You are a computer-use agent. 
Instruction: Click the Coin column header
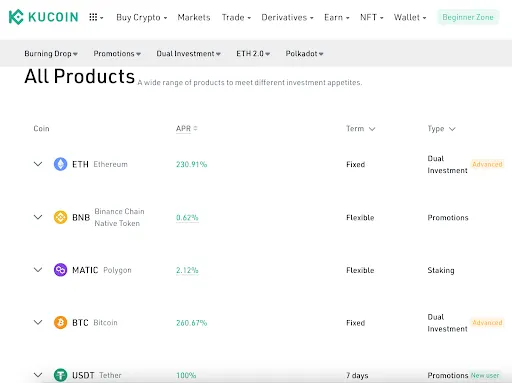[x=41, y=129]
